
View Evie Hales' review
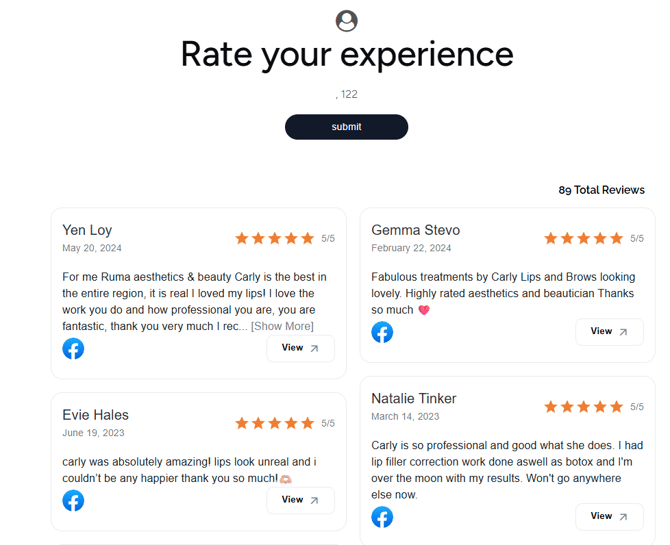click(300, 500)
